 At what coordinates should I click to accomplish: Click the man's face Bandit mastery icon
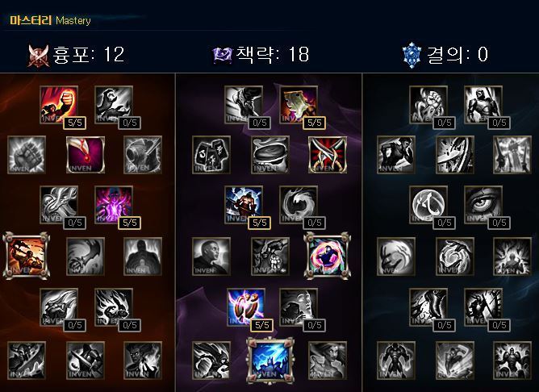point(211,256)
